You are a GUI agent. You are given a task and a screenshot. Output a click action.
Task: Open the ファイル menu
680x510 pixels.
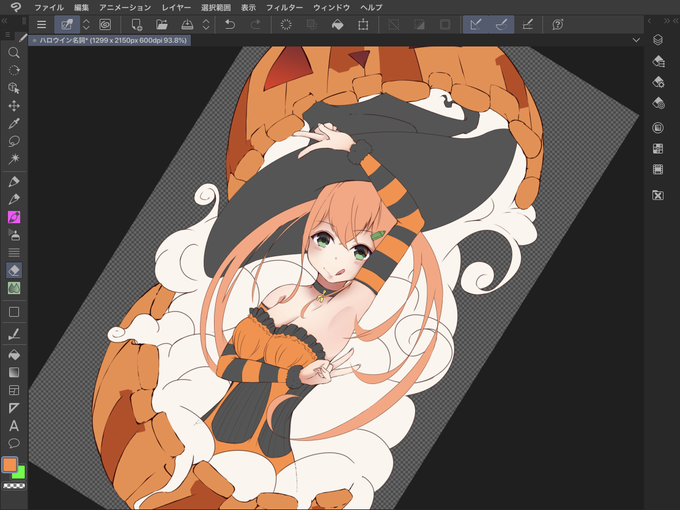pos(49,7)
